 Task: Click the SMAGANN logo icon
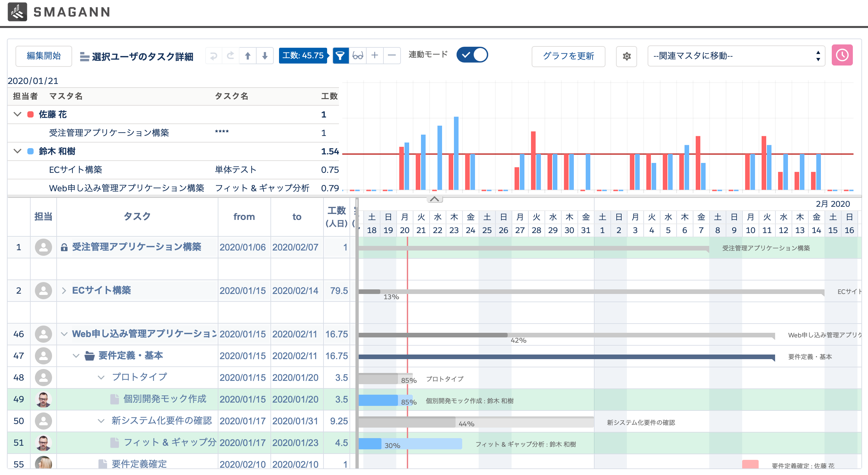(x=17, y=12)
